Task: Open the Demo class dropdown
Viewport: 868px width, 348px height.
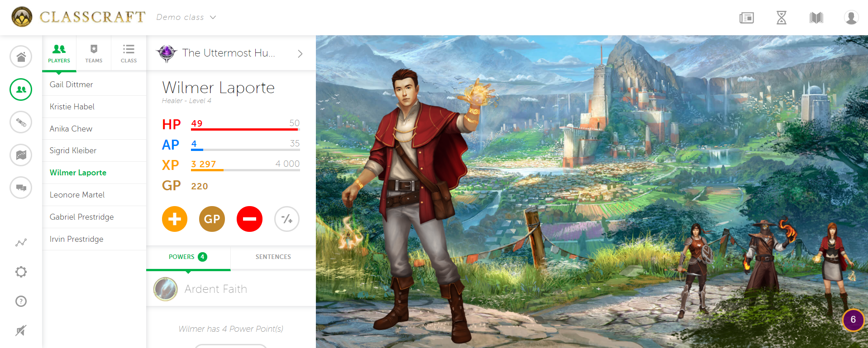Action: tap(186, 17)
